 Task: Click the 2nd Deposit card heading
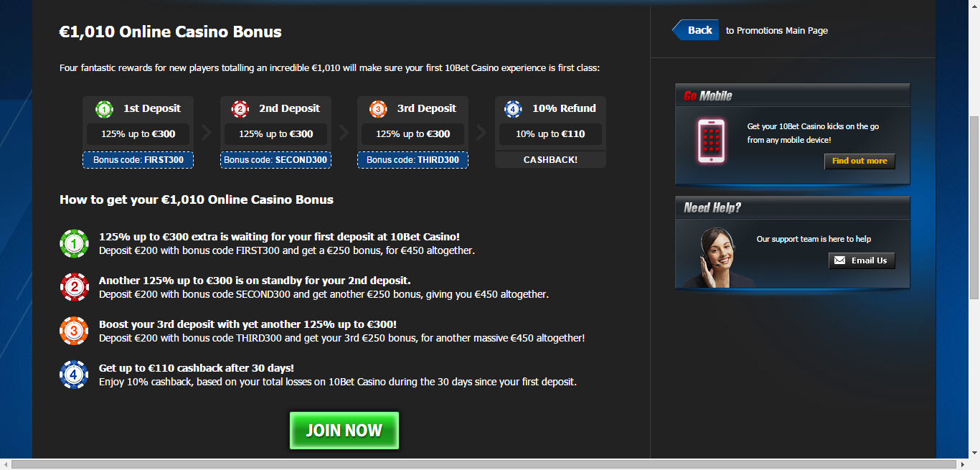click(x=289, y=108)
